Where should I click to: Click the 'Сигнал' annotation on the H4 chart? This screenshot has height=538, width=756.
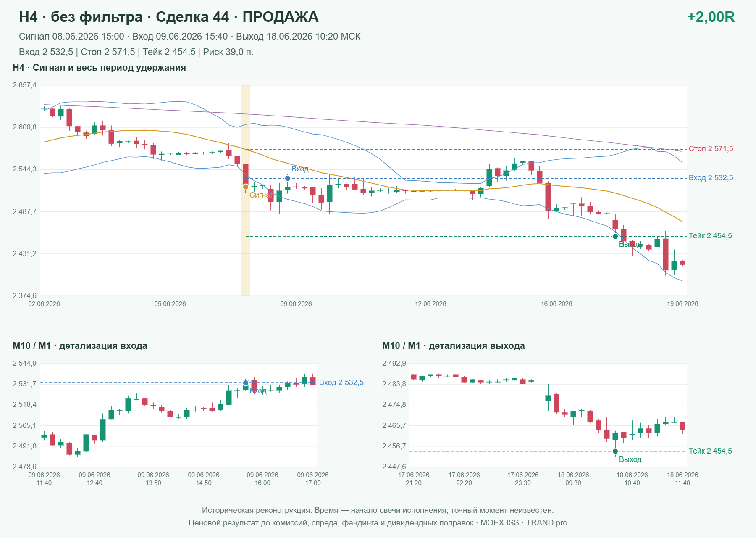pyautogui.click(x=261, y=195)
